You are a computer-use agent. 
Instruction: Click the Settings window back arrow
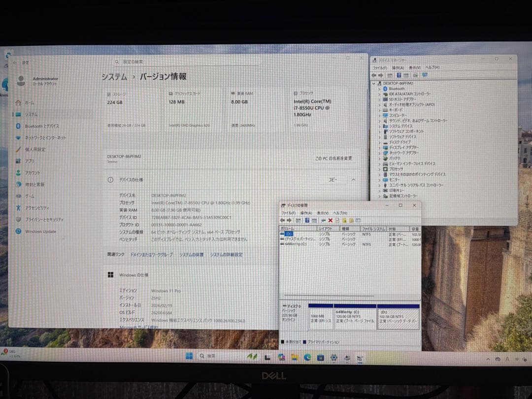(x=15, y=63)
